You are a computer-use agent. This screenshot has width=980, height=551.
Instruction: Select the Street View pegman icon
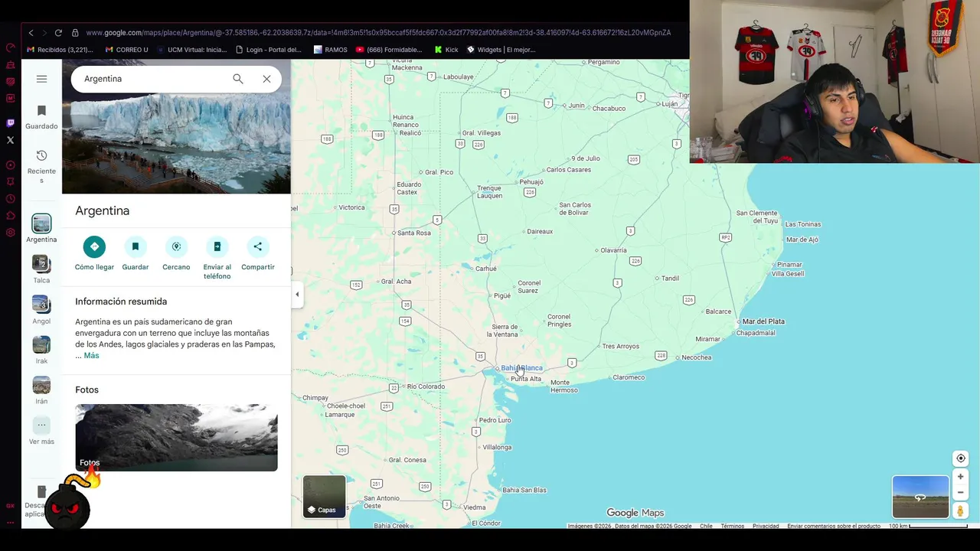960,510
